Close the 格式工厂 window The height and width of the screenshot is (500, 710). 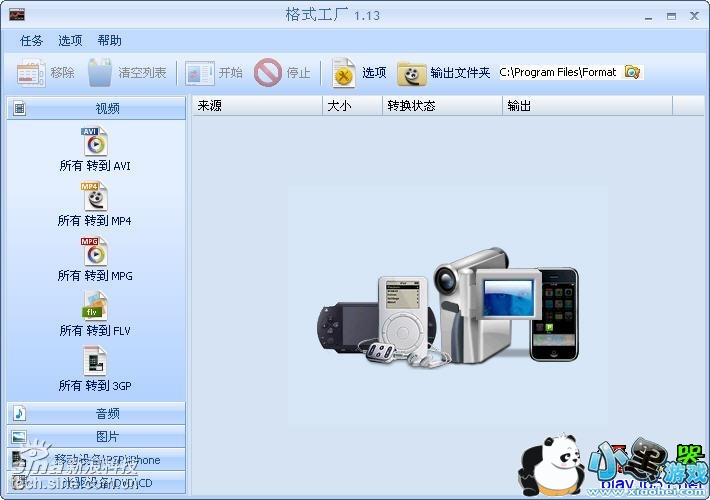click(x=694, y=16)
